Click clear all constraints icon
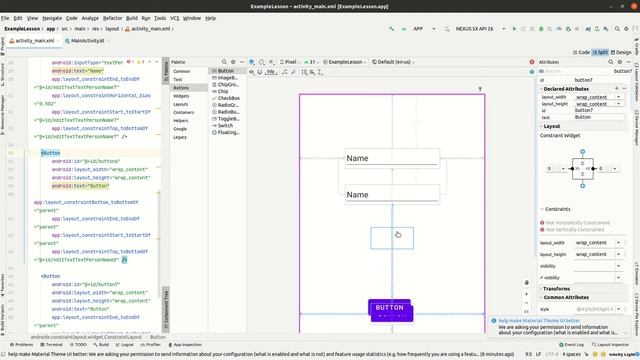This screenshot has height=360, width=640. 284,72
